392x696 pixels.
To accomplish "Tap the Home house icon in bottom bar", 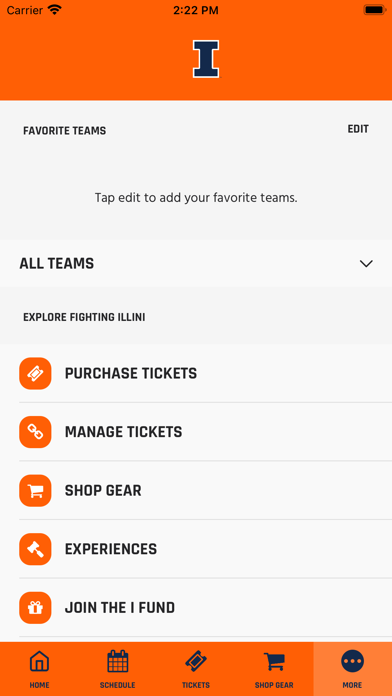I will (x=39, y=662).
